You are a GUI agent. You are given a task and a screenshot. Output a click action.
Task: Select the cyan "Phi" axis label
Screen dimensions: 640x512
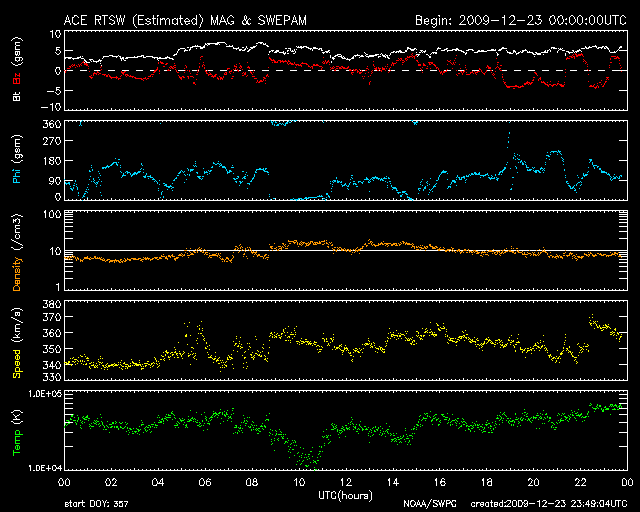click(x=17, y=175)
